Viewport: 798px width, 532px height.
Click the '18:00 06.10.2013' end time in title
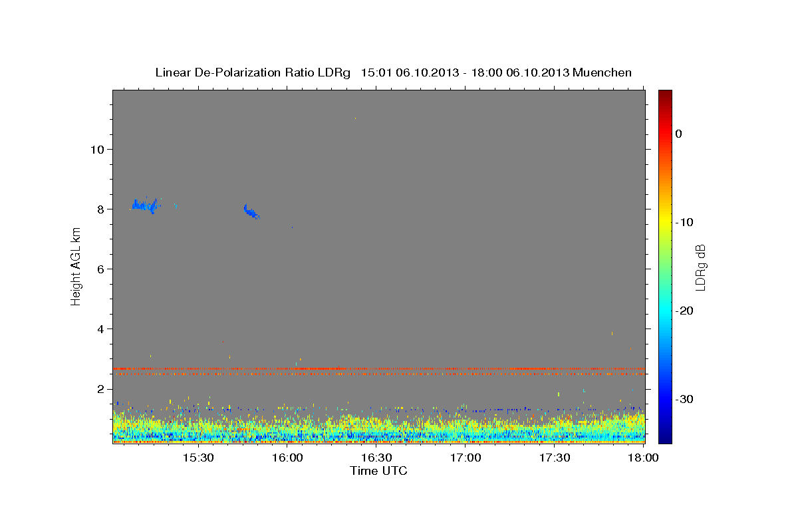pos(520,72)
